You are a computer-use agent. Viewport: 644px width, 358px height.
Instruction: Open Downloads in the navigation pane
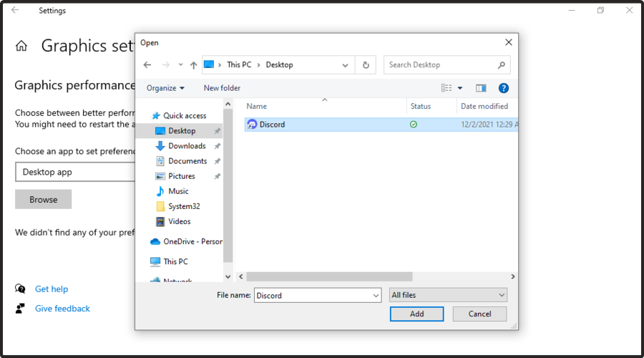187,146
